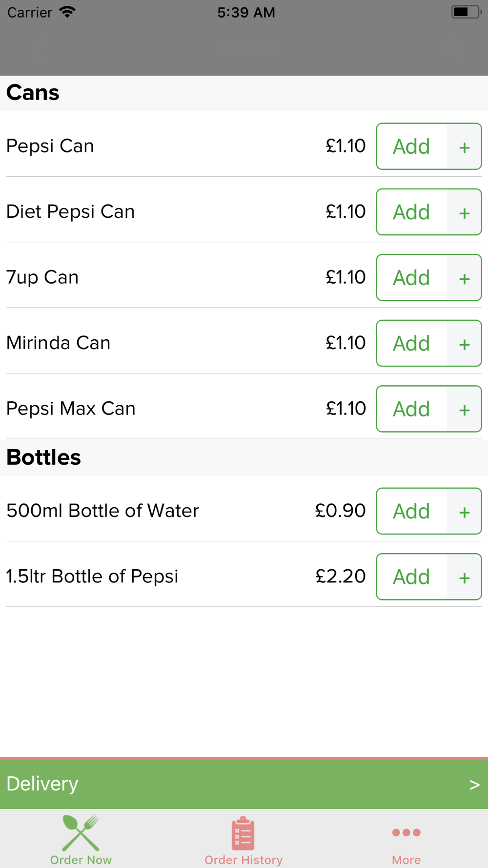Image resolution: width=488 pixels, height=868 pixels.
Task: Tap the plus icon for Mirinda Can
Action: coord(464,343)
